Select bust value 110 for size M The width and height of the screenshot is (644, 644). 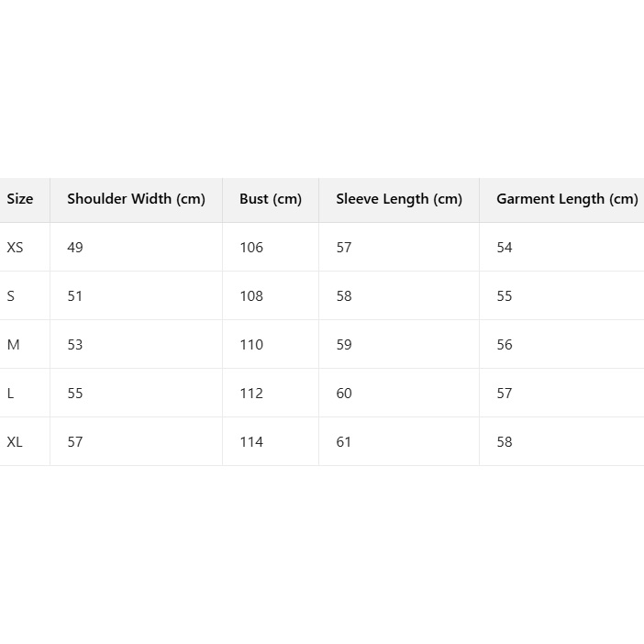click(x=251, y=345)
